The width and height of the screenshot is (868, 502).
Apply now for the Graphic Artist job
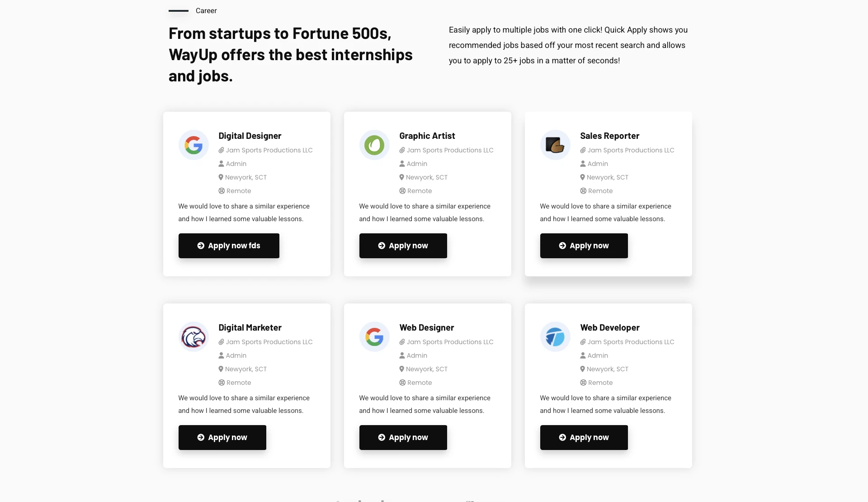(403, 246)
